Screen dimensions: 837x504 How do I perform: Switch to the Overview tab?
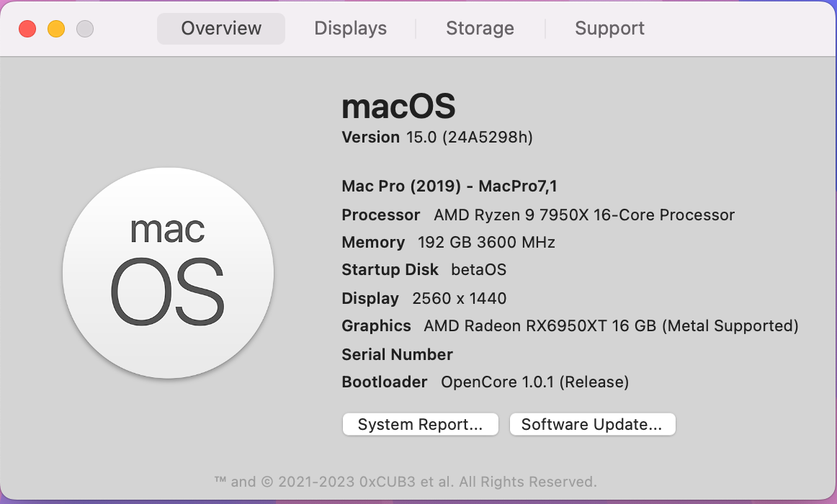click(x=221, y=29)
